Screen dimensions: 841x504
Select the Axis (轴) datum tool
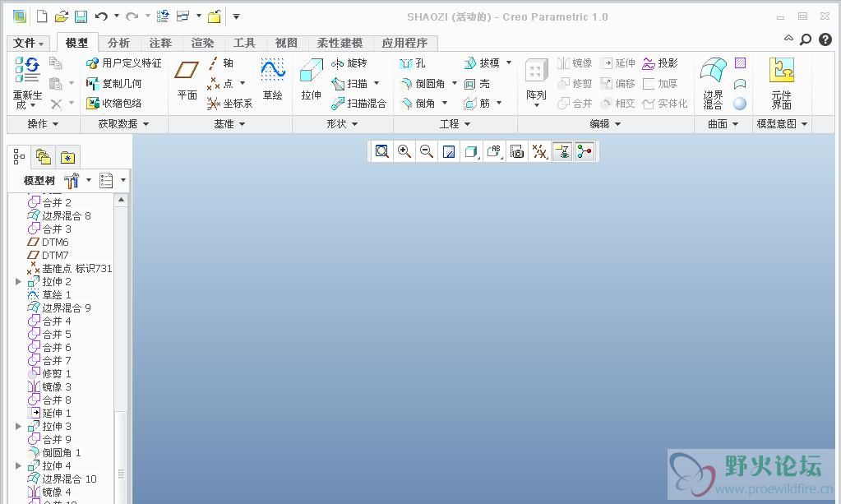click(221, 63)
